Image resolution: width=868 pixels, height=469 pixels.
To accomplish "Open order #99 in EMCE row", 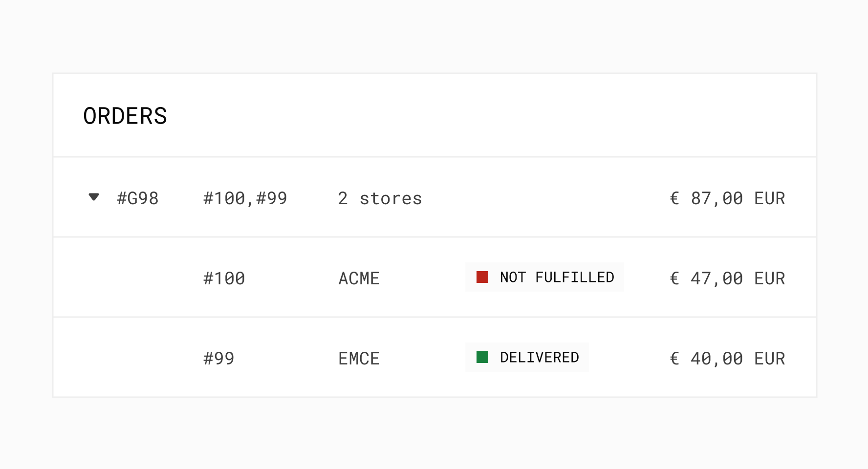I will (x=219, y=359).
